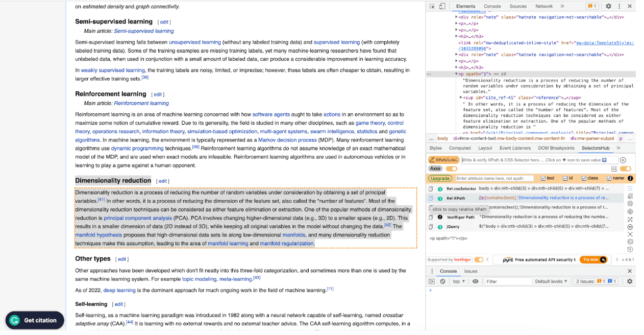Screen dimensions: 644x335
Task: Click the Upgrade button in SelectorsHub
Action: click(x=440, y=178)
